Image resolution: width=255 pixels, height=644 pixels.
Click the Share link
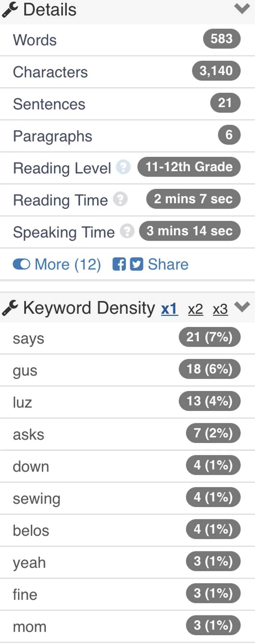coord(168,264)
